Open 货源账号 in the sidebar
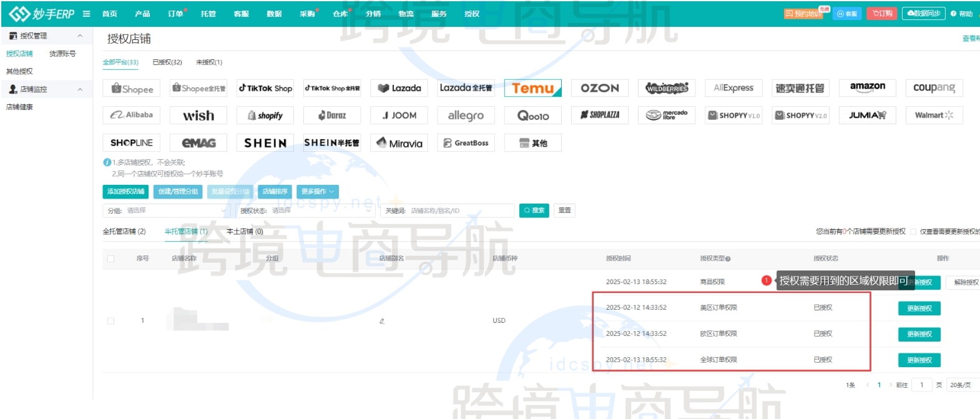This screenshot has width=980, height=419. coord(62,54)
